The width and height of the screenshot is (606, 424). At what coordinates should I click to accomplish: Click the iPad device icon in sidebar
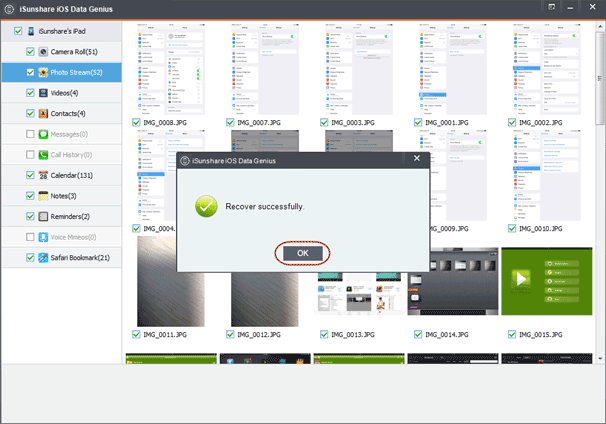click(x=31, y=31)
